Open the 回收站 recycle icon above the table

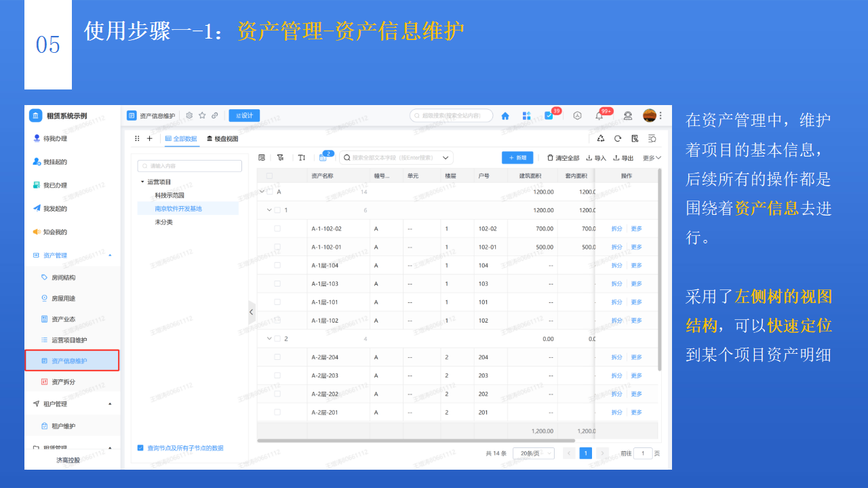pos(601,138)
